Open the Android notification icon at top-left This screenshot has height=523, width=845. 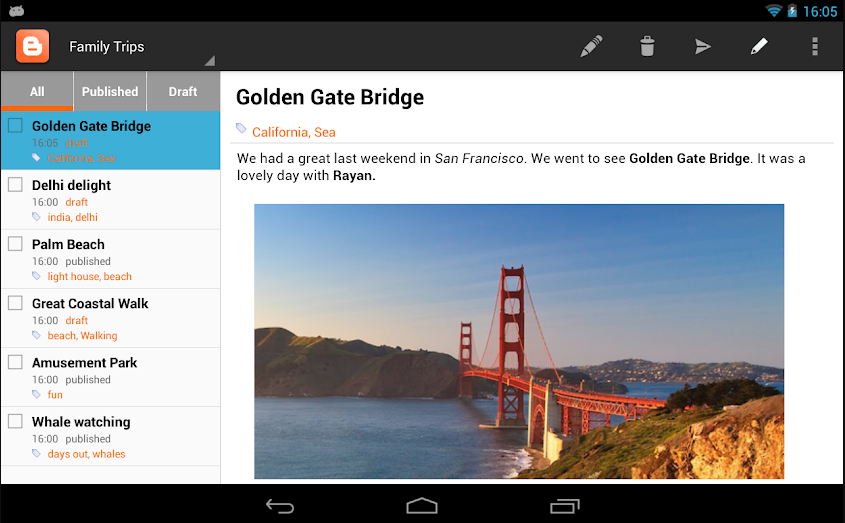[17, 11]
